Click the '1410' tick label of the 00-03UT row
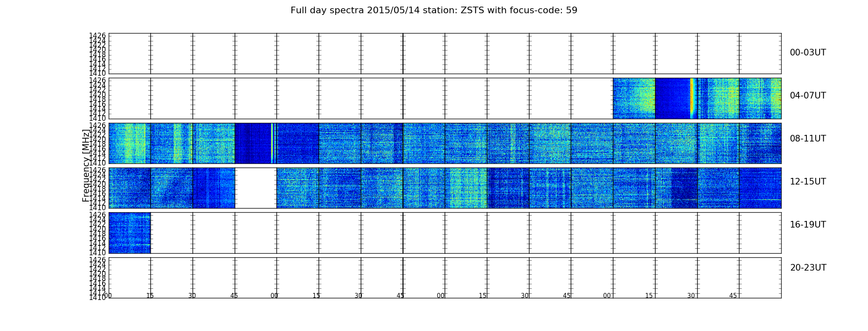868x331 pixels. (x=98, y=74)
